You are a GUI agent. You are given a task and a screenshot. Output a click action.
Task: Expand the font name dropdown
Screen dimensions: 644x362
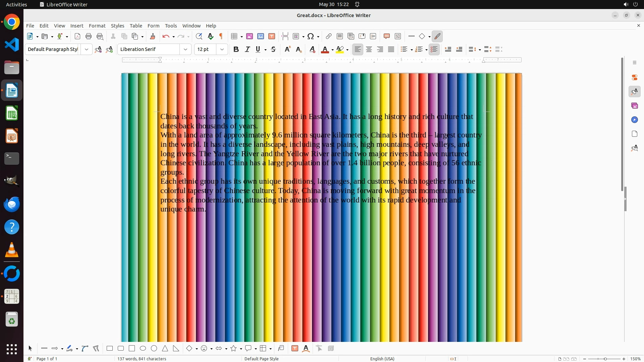point(185,49)
